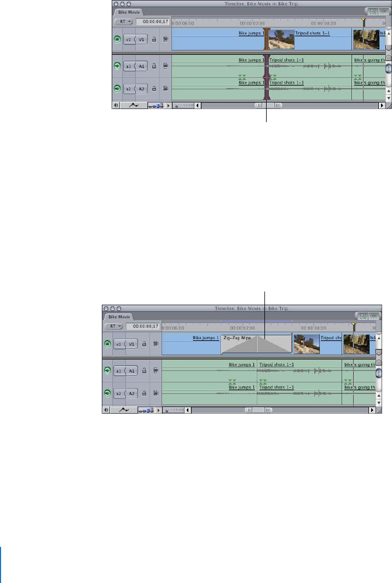Toggle audio controls button in the lower timeline
Viewport: 392px width, 583px height.
tap(107, 409)
